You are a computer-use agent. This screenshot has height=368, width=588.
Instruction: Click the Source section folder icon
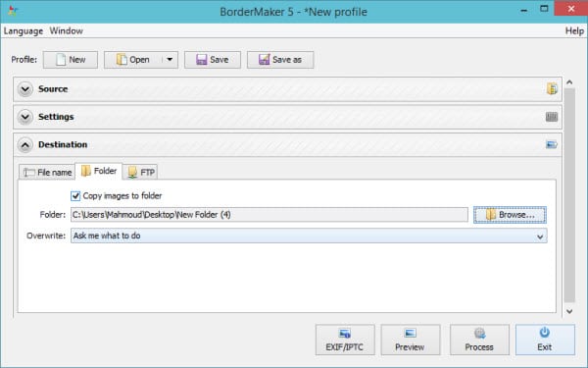[552, 89]
